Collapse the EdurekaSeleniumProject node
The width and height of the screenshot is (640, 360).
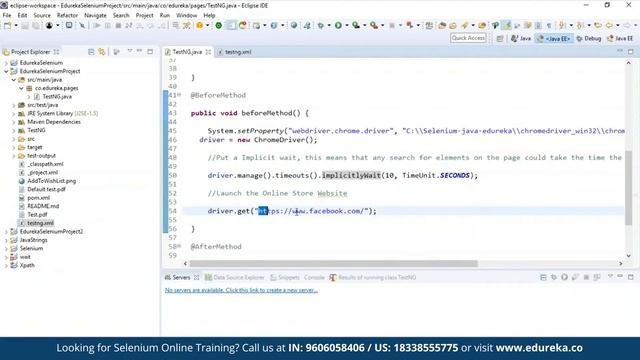(x=6, y=71)
